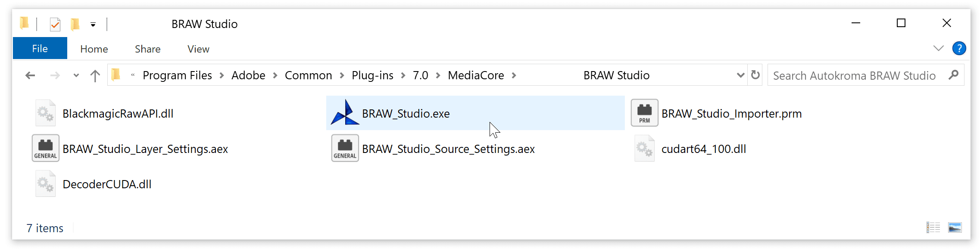This screenshot has width=980, height=249.
Task: Click the BRAW_Studio_Source_Settings.aex file icon
Action: point(345,148)
